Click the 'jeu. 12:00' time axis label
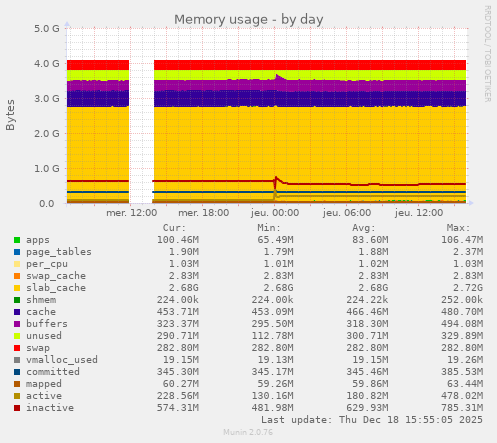497x443 pixels. click(x=419, y=213)
